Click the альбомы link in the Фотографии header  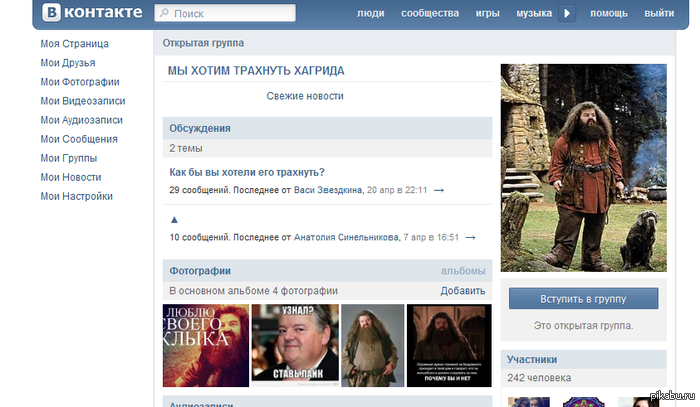(463, 271)
